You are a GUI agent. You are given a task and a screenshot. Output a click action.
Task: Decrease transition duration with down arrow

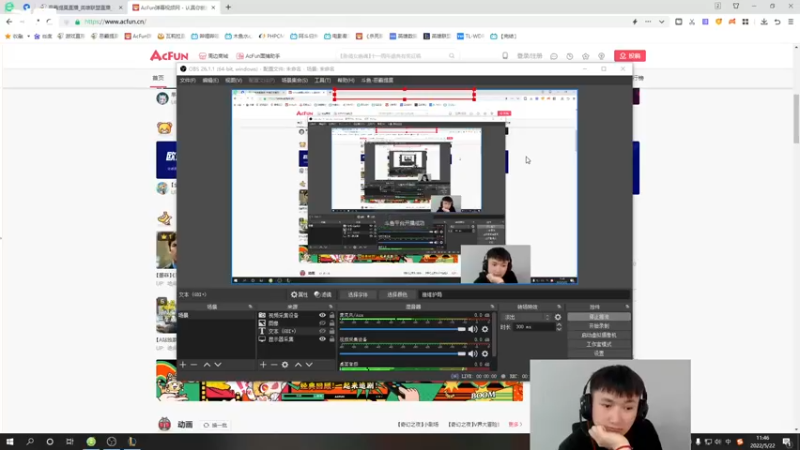click(x=559, y=329)
